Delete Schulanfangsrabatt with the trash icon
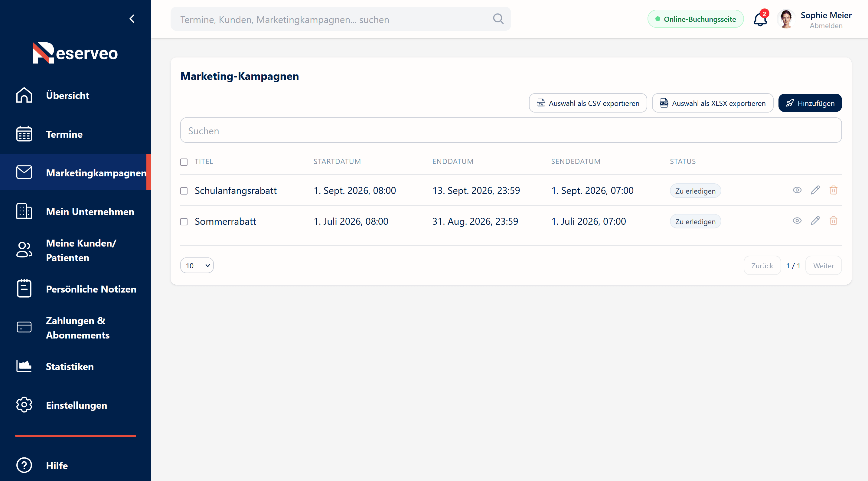The image size is (868, 481). pyautogui.click(x=833, y=190)
